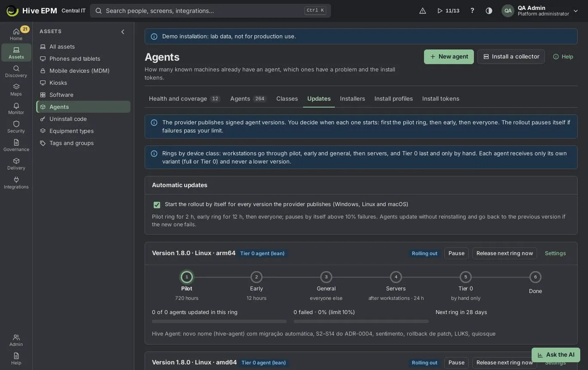Switch to the Agents 264 tab
The height and width of the screenshot is (370, 588).
point(248,99)
